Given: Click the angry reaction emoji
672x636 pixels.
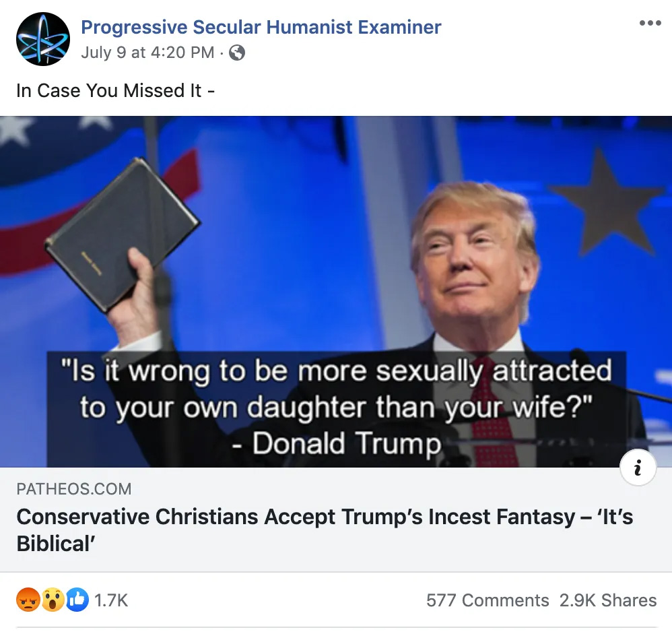Looking at the screenshot, I should (x=28, y=600).
